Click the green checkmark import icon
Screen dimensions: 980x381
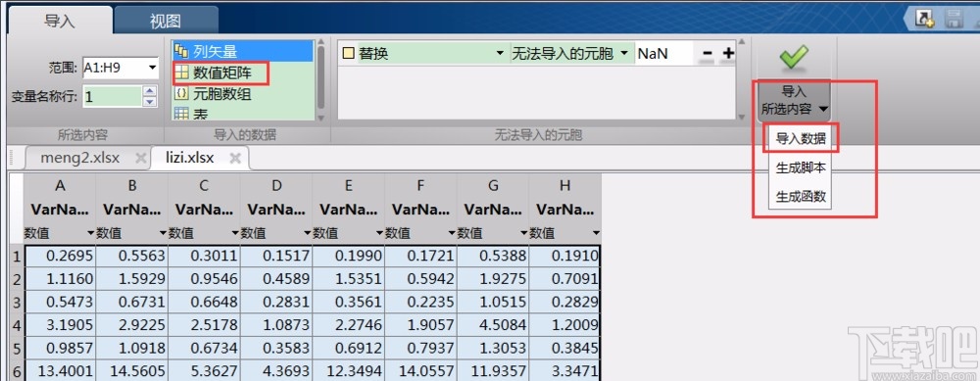coord(794,58)
